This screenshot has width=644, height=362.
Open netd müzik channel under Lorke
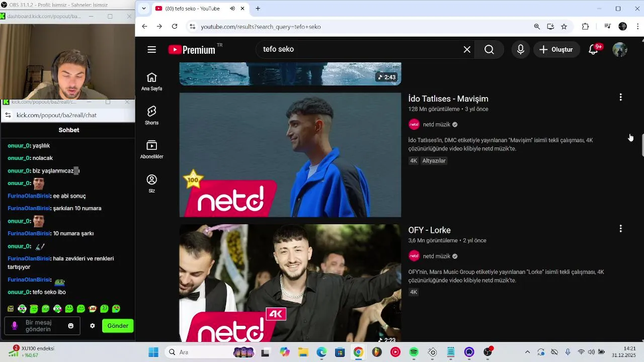pyautogui.click(x=436, y=256)
